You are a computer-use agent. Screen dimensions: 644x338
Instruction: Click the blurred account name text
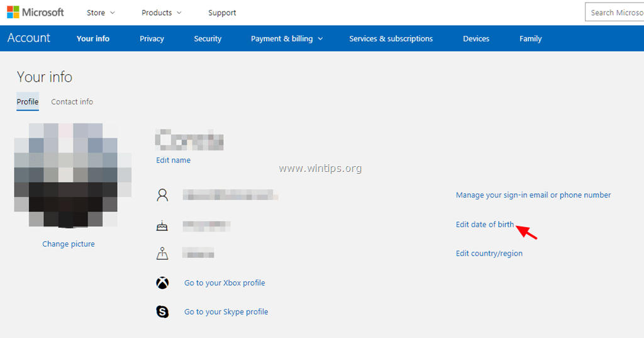pyautogui.click(x=189, y=140)
